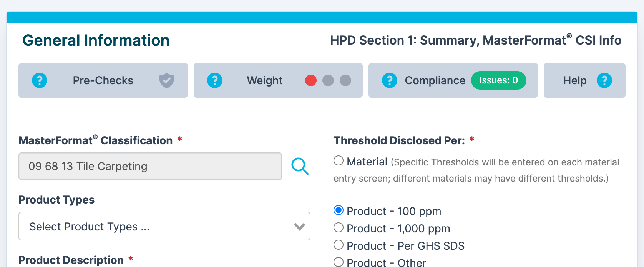Click the MasterFormat Classification input field
Image resolution: width=644 pixels, height=267 pixels.
(x=150, y=166)
